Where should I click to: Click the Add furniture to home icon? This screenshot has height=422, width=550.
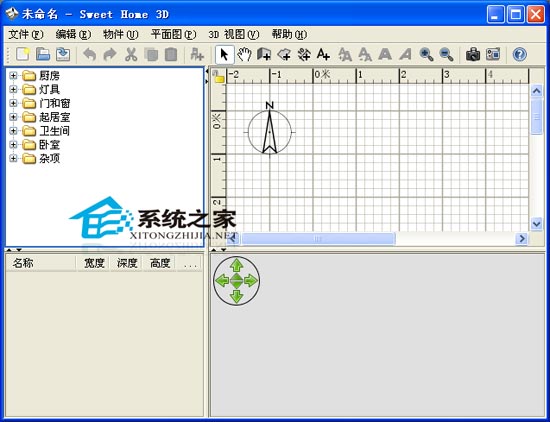click(x=196, y=54)
